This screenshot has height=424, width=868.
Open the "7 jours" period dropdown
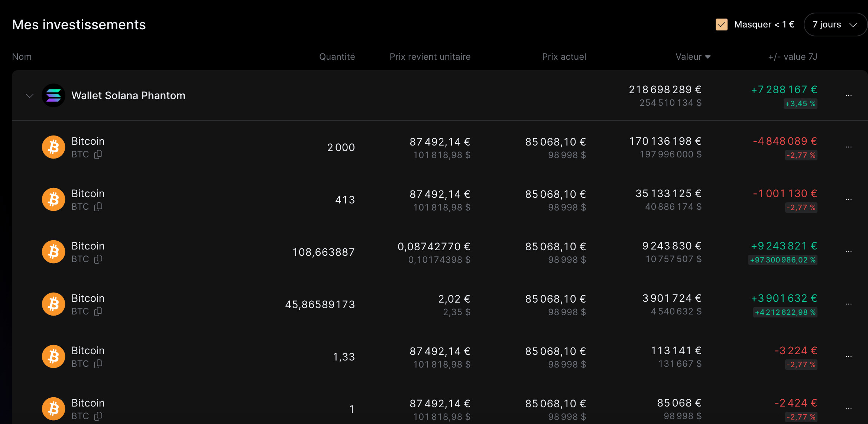[835, 24]
